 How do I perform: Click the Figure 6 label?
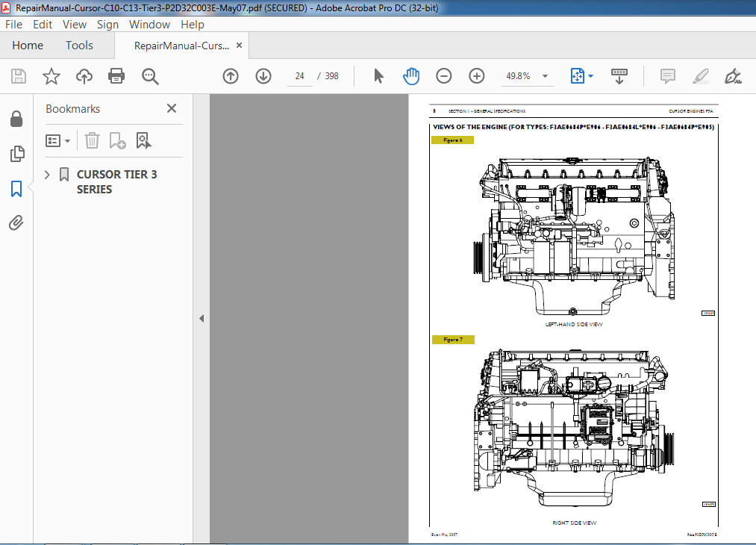point(452,140)
